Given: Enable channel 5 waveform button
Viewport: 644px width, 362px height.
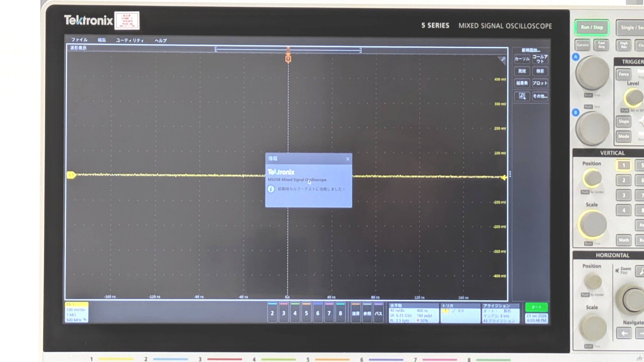Looking at the screenshot, I should pyautogui.click(x=306, y=313).
